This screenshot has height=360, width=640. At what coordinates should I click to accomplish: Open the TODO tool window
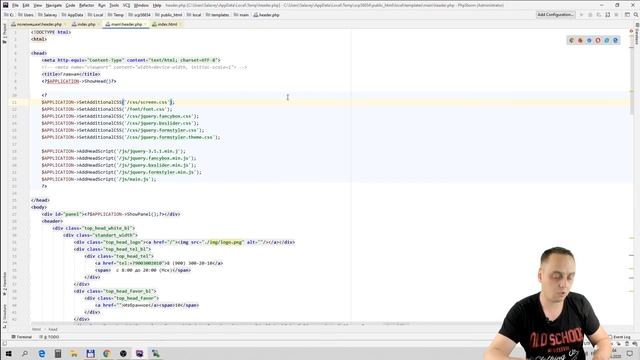[49, 337]
